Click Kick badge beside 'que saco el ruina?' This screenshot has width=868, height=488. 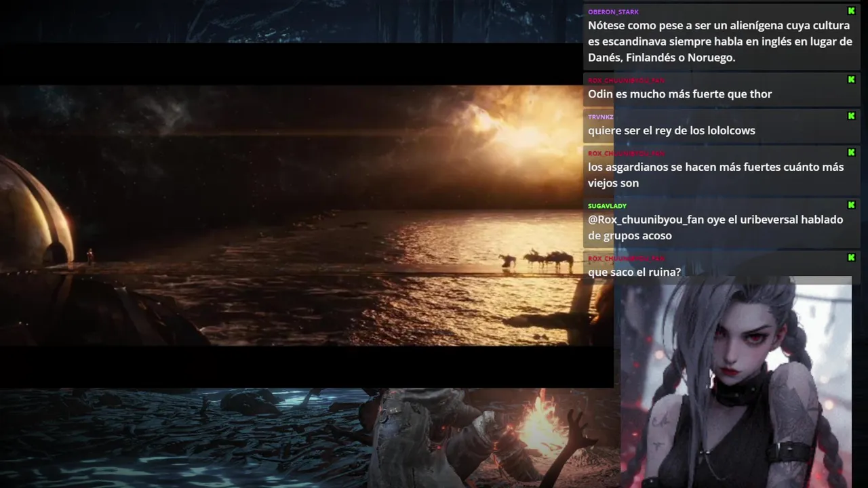(851, 258)
